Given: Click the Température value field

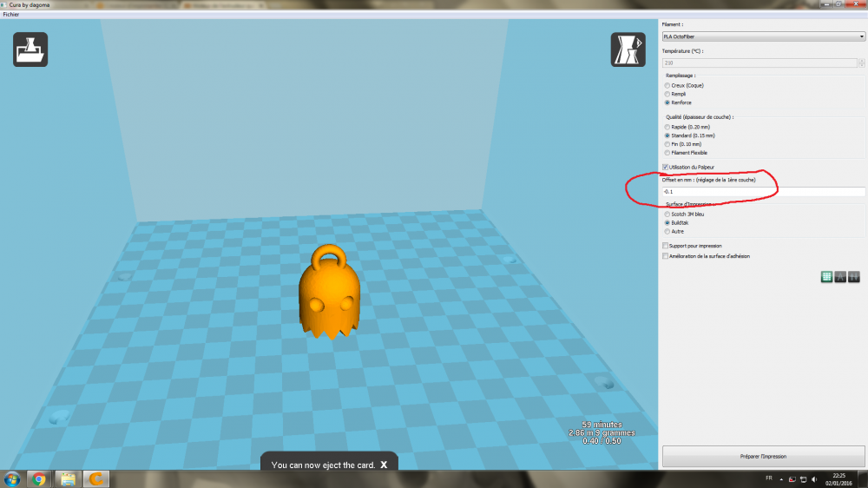Looking at the screenshot, I should pos(759,63).
